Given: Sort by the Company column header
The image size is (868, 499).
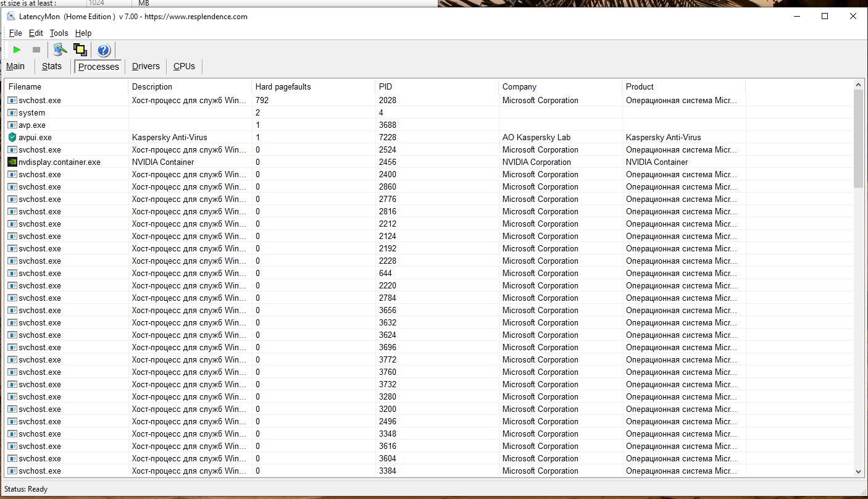Looking at the screenshot, I should pos(561,86).
